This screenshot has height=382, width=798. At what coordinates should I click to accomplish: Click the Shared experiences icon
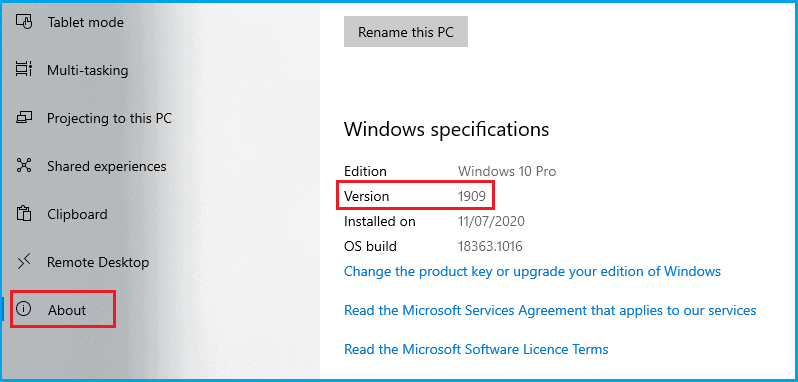[x=24, y=166]
